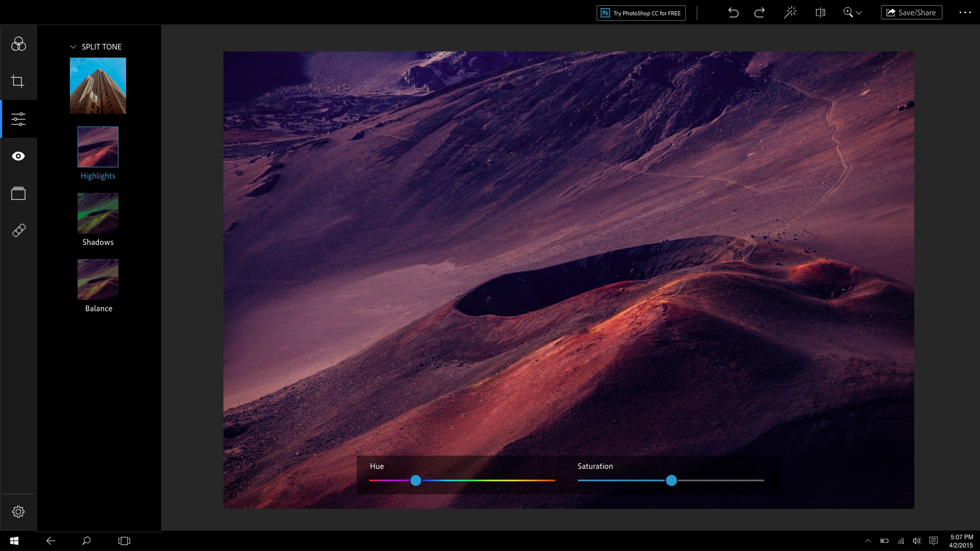The height and width of the screenshot is (551, 980).
Task: Toggle the Split Tone section expander
Action: click(72, 46)
